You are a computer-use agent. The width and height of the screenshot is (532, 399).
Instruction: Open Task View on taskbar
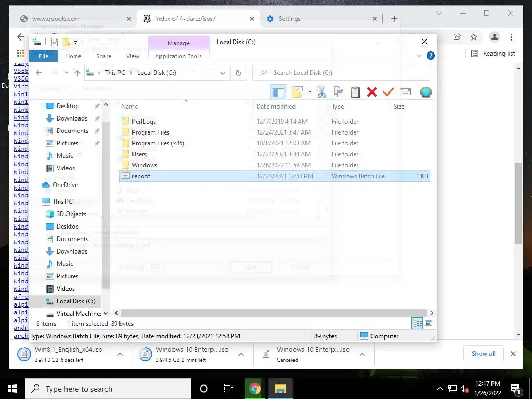(229, 389)
